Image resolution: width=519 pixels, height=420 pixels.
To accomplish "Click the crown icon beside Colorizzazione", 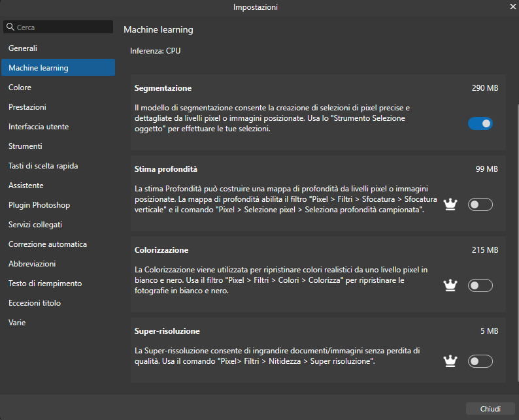I will pos(450,285).
